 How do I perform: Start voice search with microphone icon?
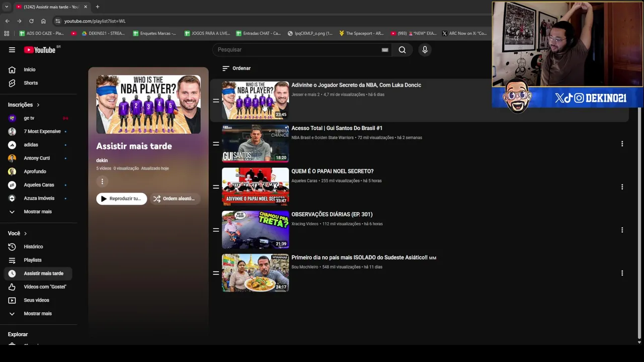(x=425, y=50)
